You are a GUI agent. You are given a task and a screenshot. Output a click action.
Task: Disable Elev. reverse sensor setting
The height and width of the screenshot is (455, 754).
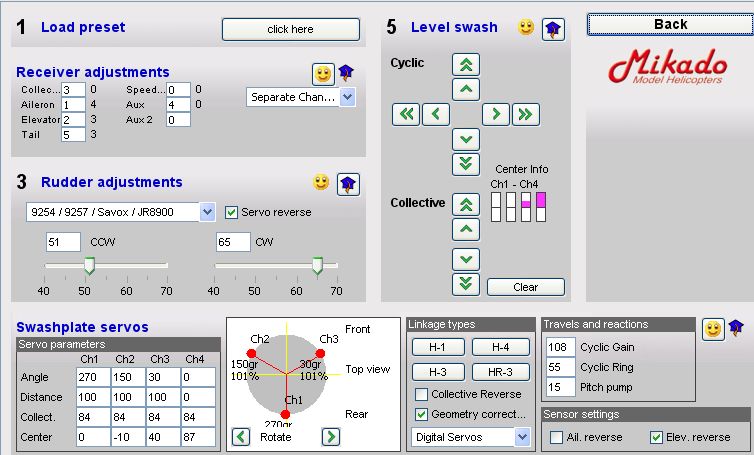[x=657, y=437]
